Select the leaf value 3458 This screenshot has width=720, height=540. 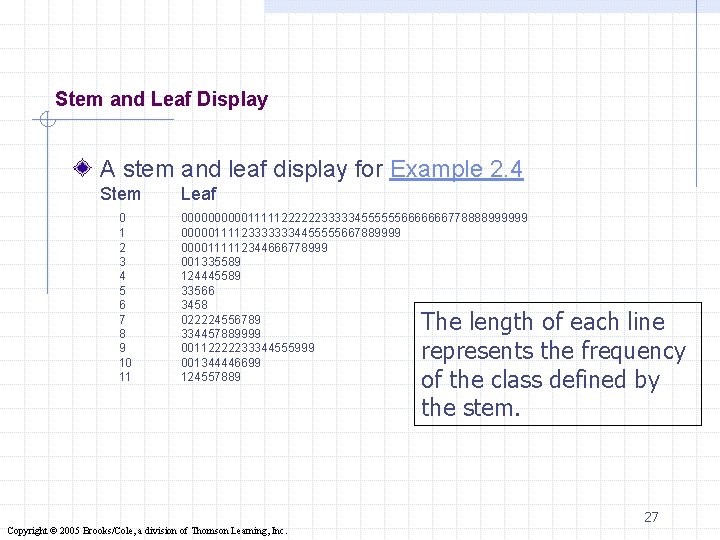pos(194,305)
